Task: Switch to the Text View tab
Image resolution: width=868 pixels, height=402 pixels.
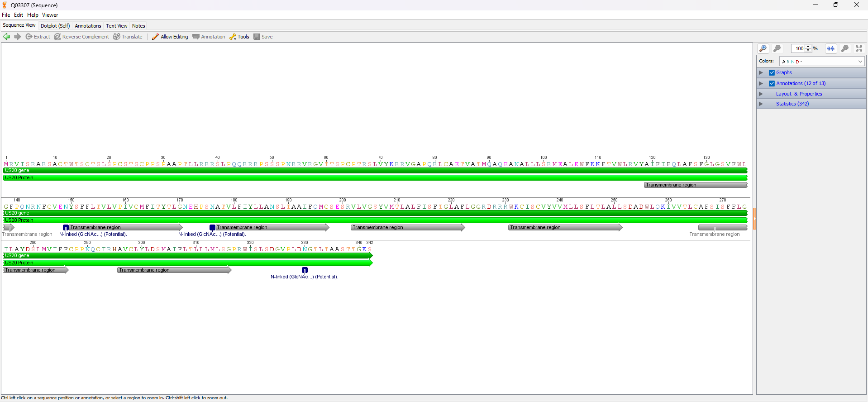Action: pos(117,26)
